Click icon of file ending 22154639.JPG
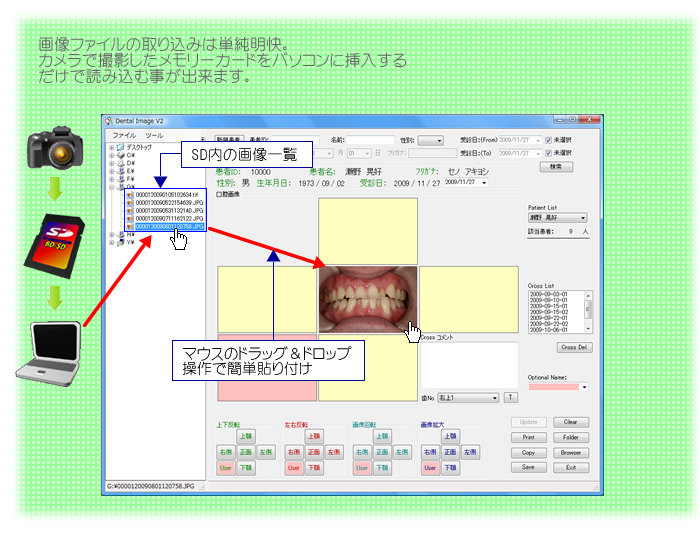 pos(130,203)
